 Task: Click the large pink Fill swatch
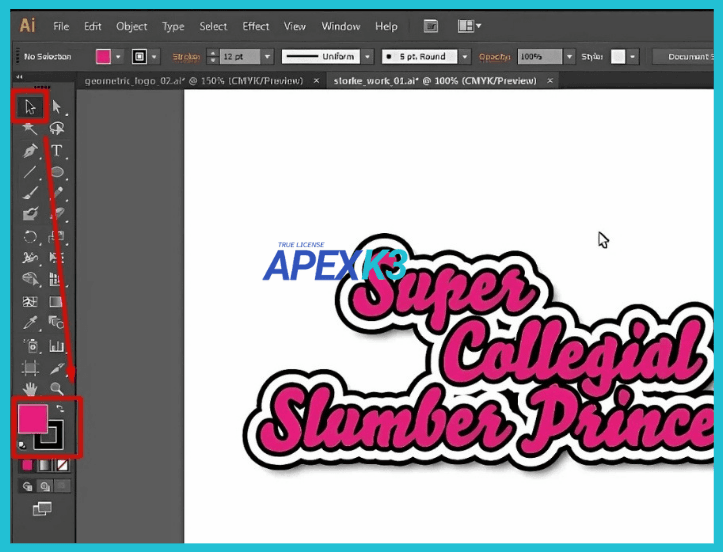(32, 418)
